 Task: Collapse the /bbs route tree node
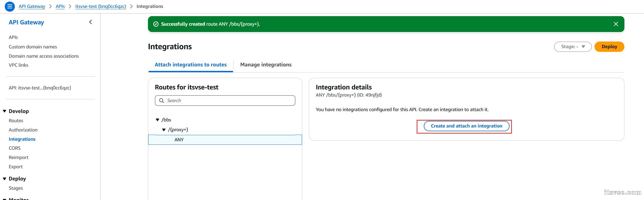tap(157, 120)
